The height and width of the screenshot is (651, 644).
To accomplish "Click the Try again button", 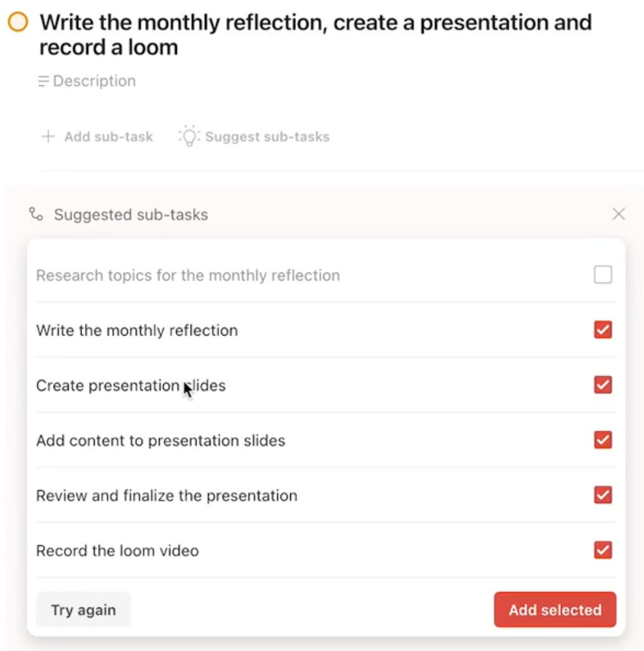I will pyautogui.click(x=83, y=609).
